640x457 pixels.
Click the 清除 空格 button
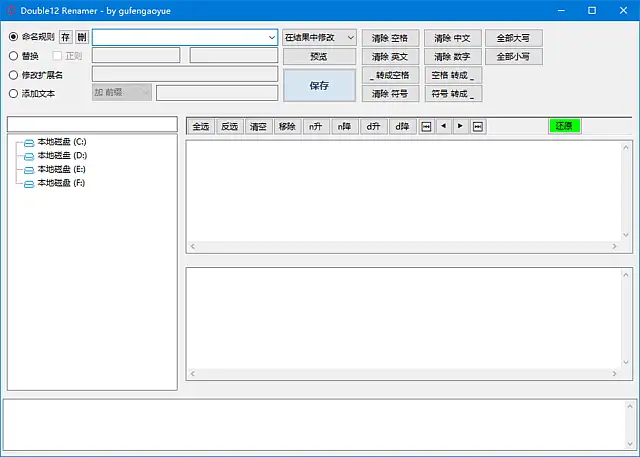tap(390, 38)
